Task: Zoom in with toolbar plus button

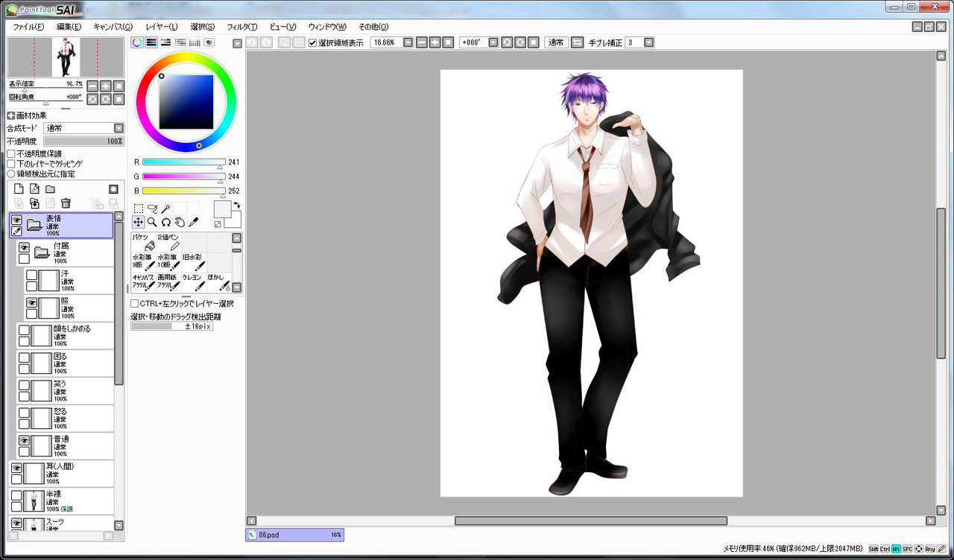Action: pyautogui.click(x=435, y=42)
